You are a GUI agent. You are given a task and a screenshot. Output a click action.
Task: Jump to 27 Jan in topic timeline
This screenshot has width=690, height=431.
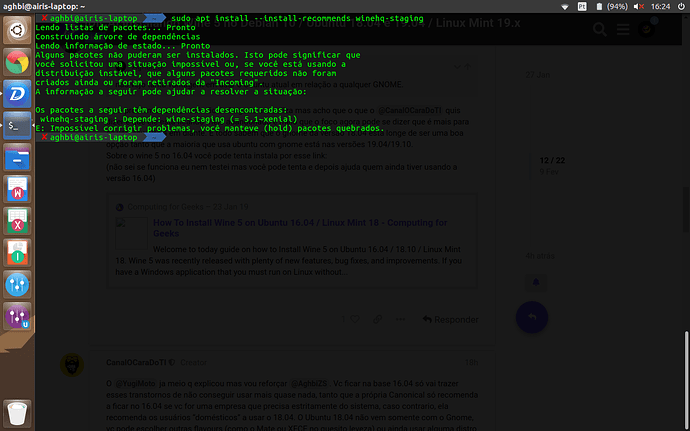pyautogui.click(x=537, y=75)
